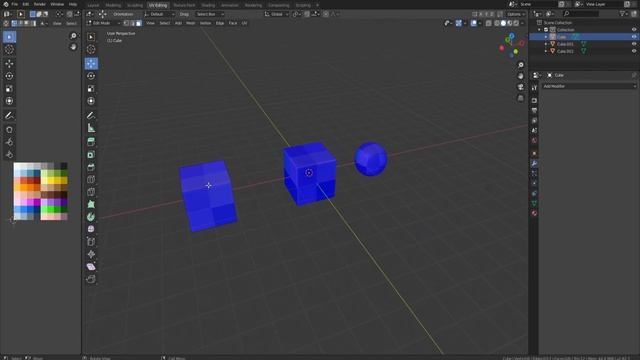Open Edit Mode dropdown
The image size is (640, 360).
103,23
